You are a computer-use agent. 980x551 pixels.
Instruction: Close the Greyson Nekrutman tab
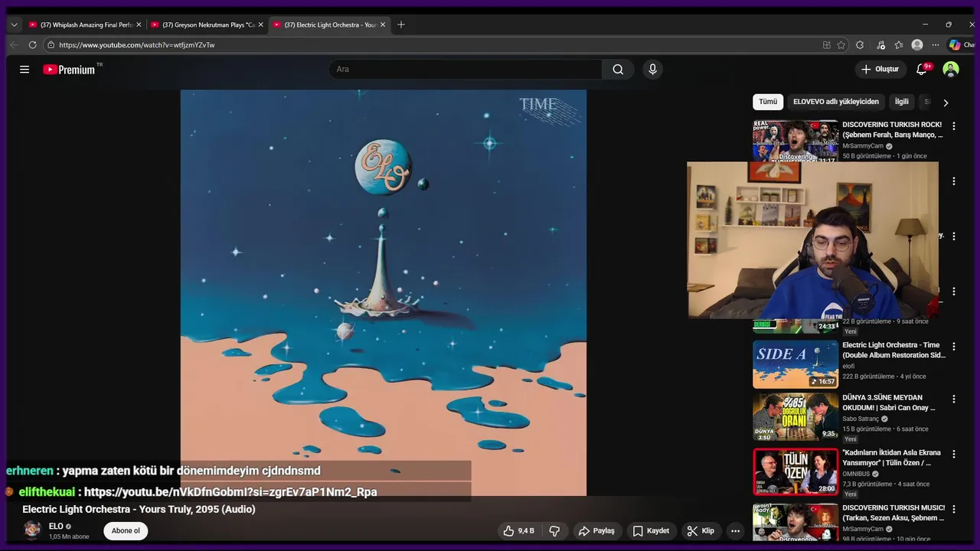[x=260, y=24]
